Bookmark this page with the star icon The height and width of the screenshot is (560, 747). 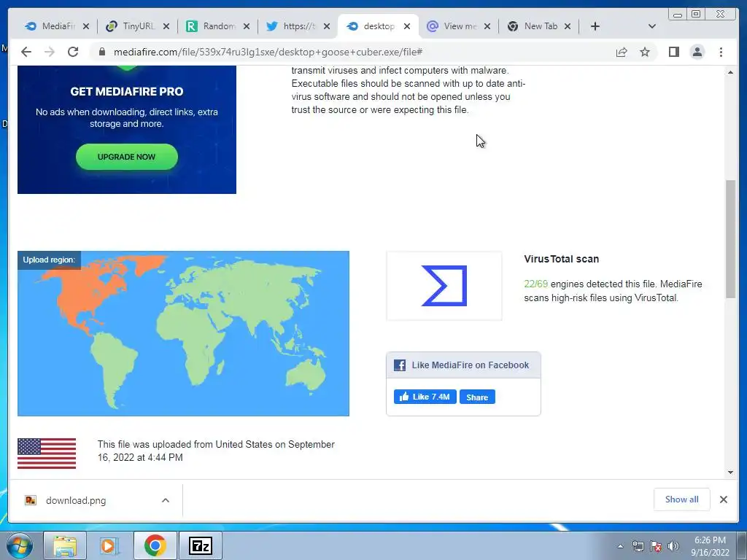pyautogui.click(x=645, y=52)
